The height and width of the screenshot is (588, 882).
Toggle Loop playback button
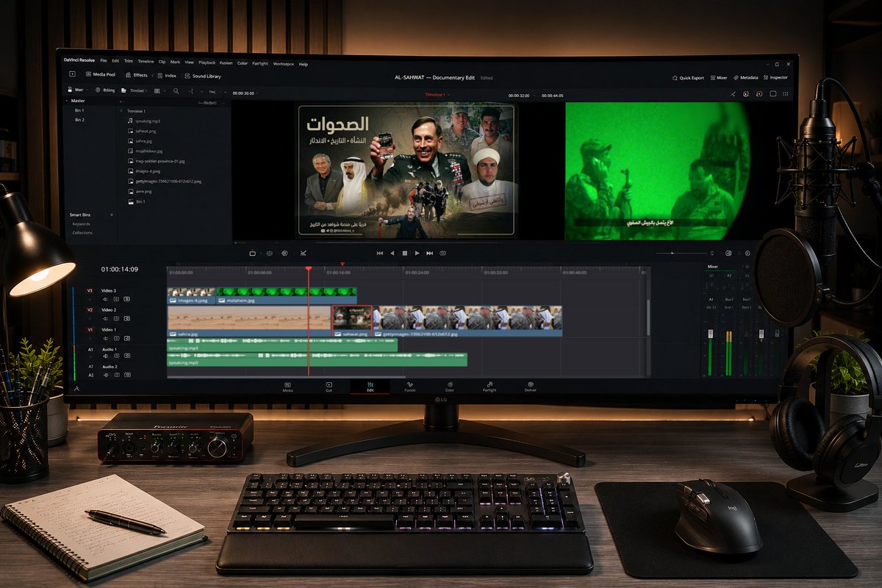click(443, 253)
